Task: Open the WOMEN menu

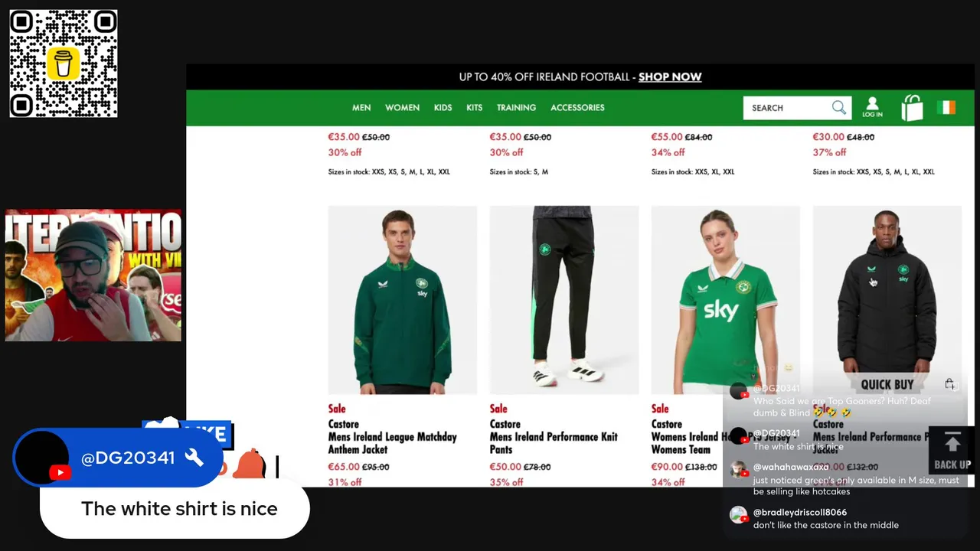Action: click(x=402, y=108)
